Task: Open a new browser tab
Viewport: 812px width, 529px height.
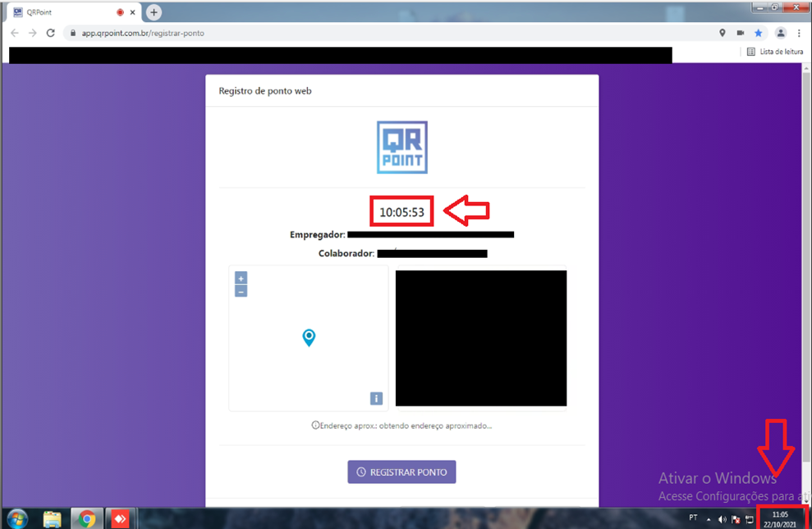Action: pyautogui.click(x=154, y=12)
